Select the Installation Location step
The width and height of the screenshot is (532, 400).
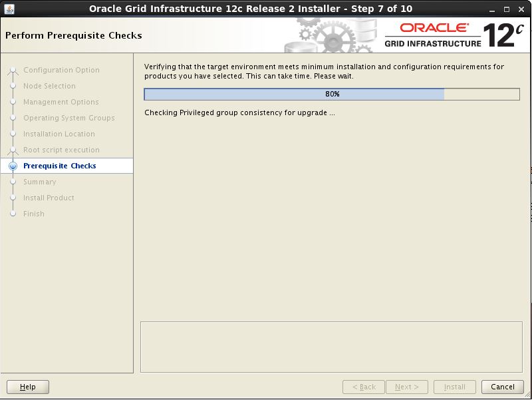tap(59, 134)
